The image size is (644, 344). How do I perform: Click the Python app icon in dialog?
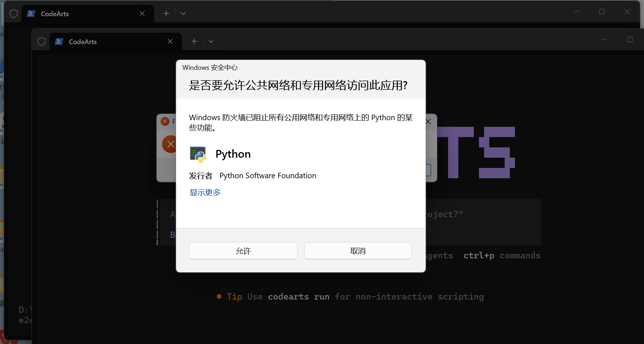(198, 154)
